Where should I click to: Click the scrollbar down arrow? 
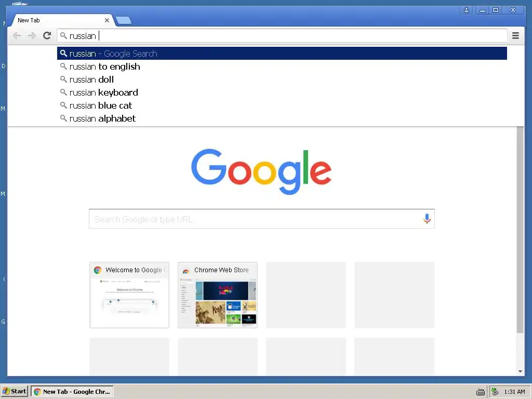click(520, 371)
